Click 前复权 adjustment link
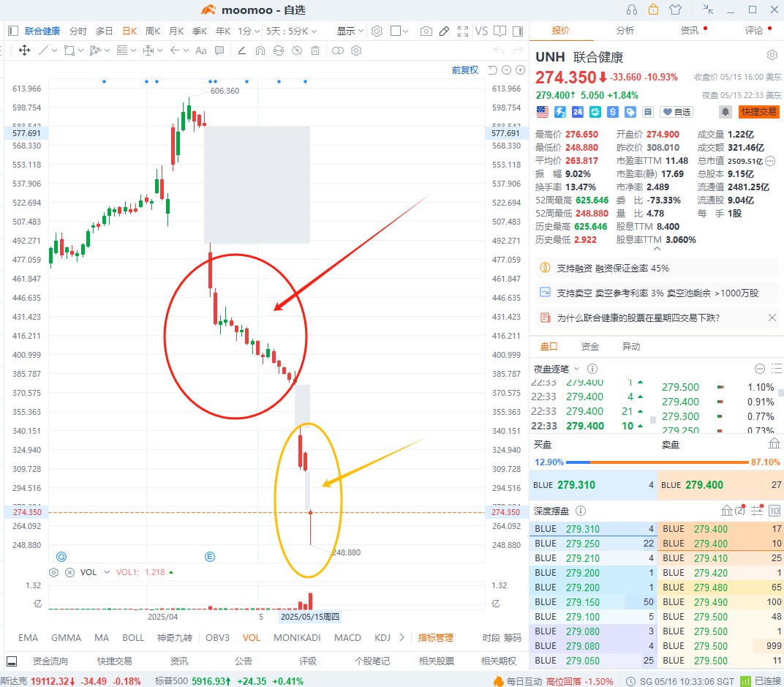 click(x=465, y=70)
